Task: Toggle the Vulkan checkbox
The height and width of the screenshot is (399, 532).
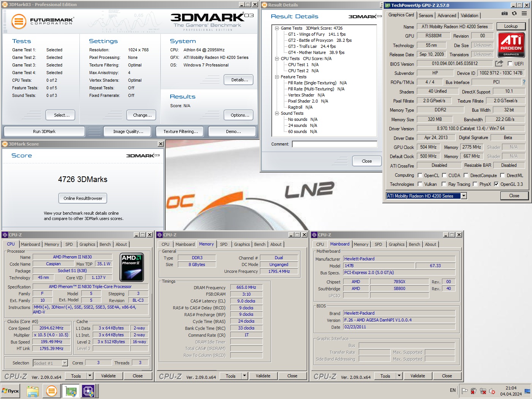Action: click(x=420, y=184)
